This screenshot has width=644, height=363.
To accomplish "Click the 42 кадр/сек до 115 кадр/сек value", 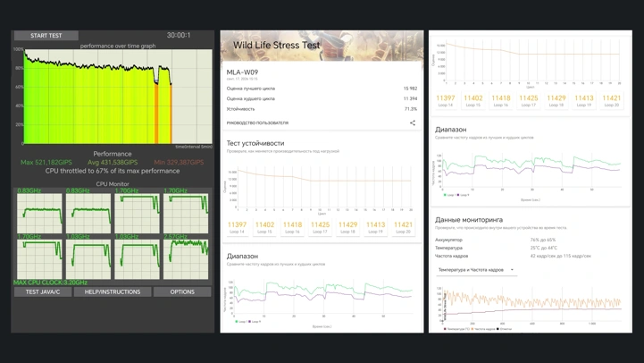I will point(560,256).
